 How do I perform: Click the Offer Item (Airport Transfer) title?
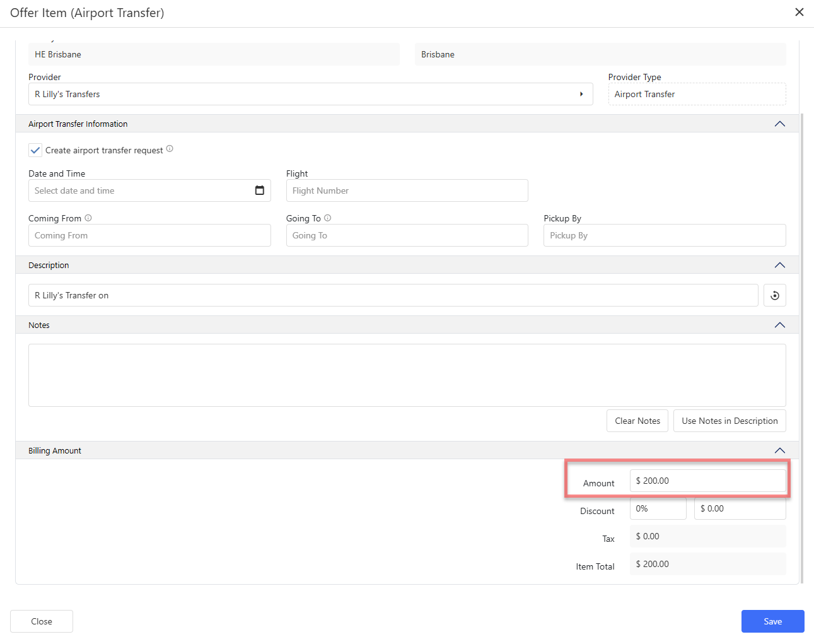(87, 13)
